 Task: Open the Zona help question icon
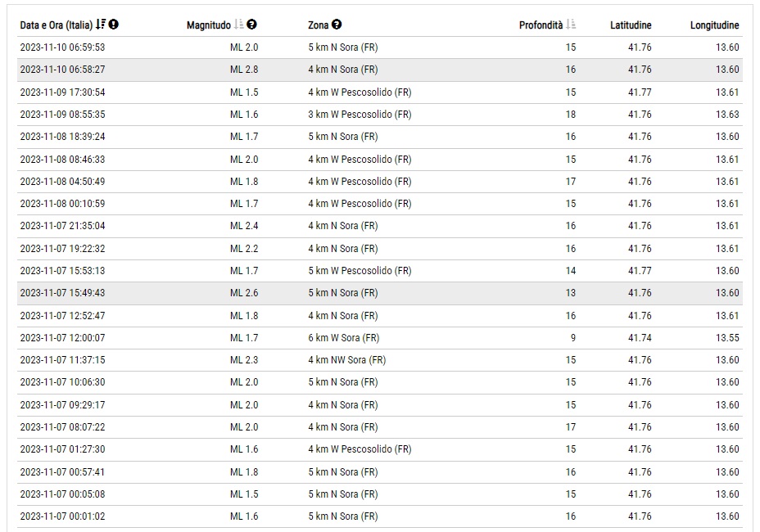[x=337, y=25]
